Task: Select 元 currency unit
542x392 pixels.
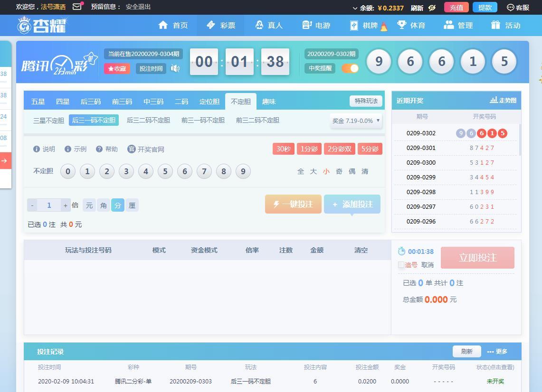Action: 89,205
